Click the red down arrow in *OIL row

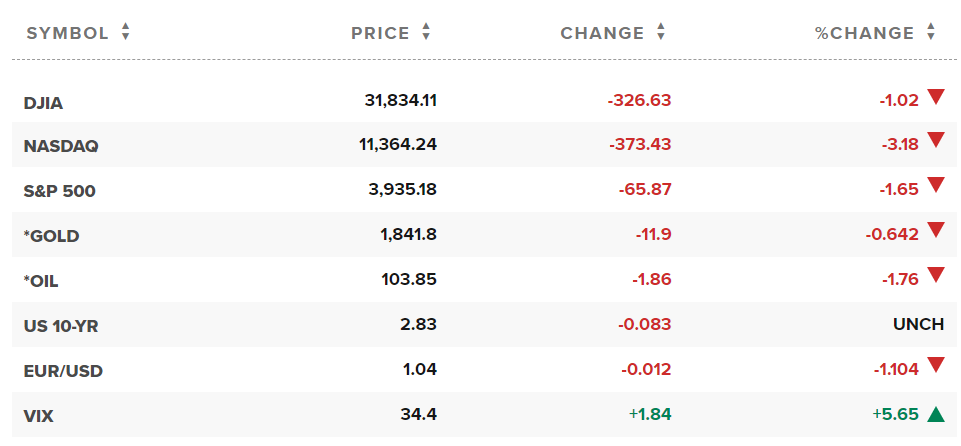click(936, 275)
